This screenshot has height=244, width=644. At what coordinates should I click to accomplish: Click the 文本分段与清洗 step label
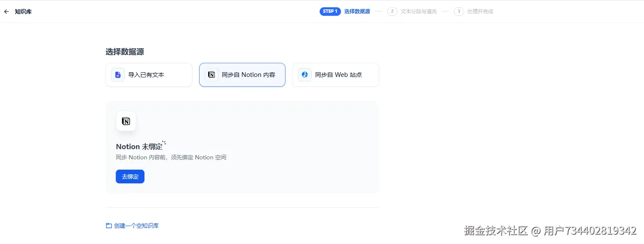pyautogui.click(x=419, y=12)
